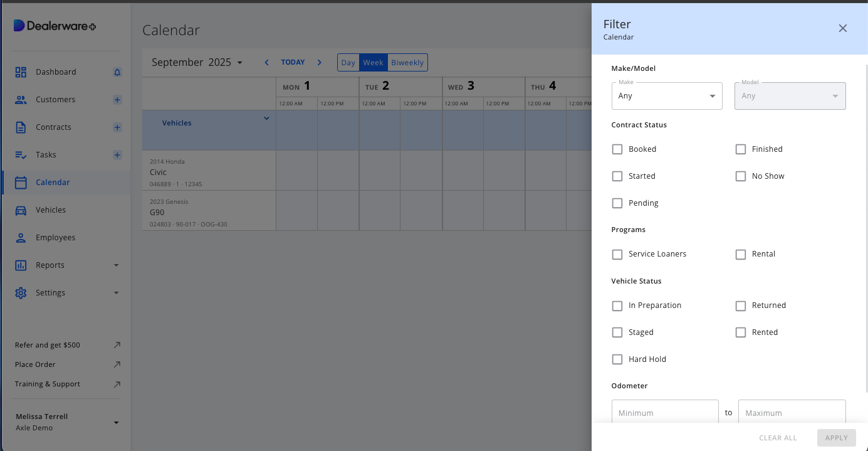Image resolution: width=868 pixels, height=451 pixels.
Task: Jump to TODAY in calendar
Action: (x=293, y=62)
